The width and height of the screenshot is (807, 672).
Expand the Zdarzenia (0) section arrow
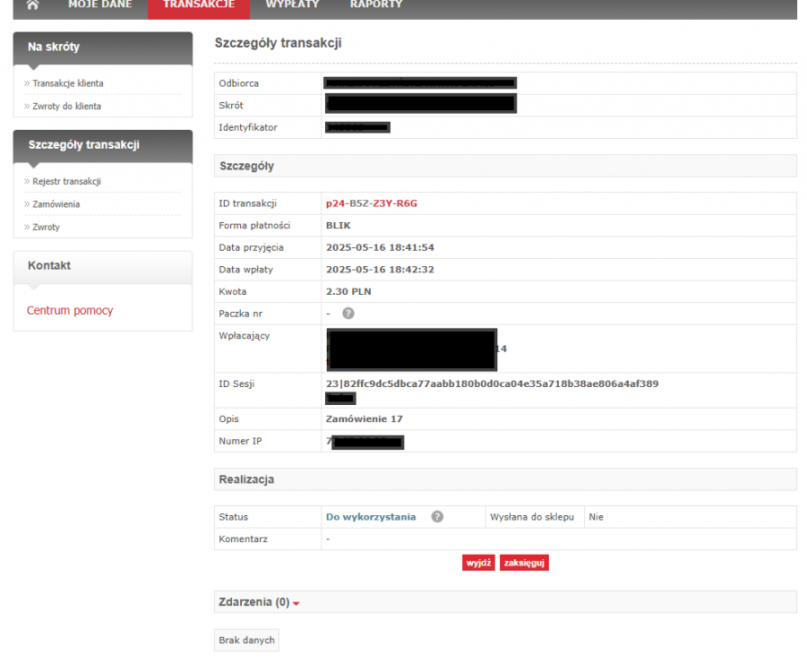[x=296, y=604]
